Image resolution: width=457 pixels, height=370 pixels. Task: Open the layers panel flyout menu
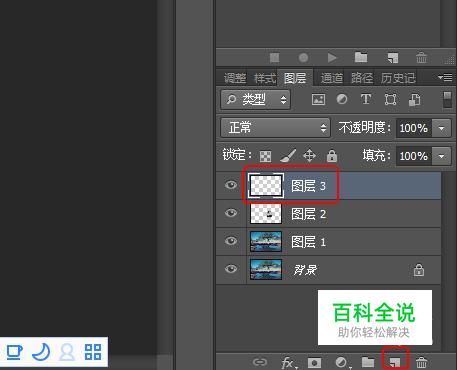coord(445,78)
